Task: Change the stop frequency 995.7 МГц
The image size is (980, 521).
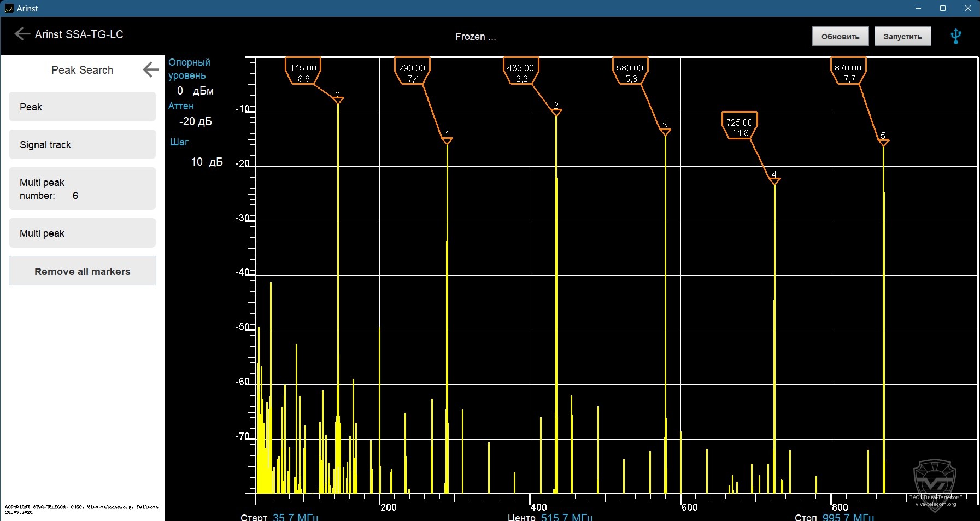Action: (x=848, y=517)
